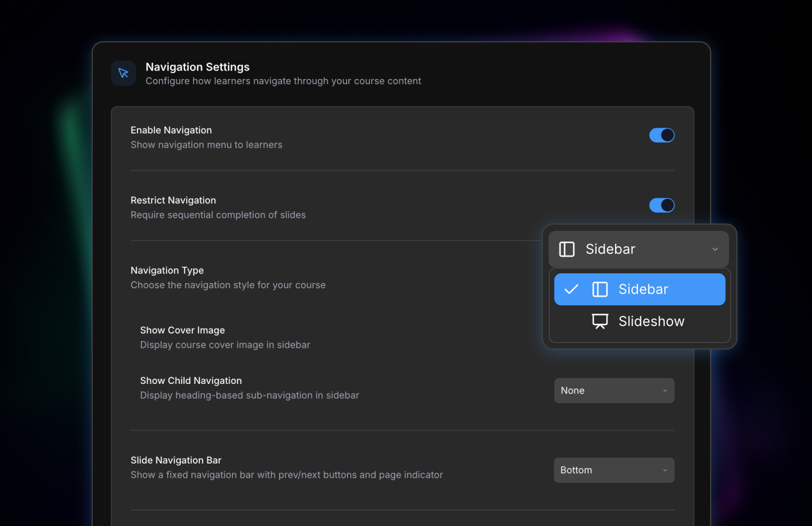Click the Navigation Type label
The height and width of the screenshot is (526, 812).
point(167,270)
